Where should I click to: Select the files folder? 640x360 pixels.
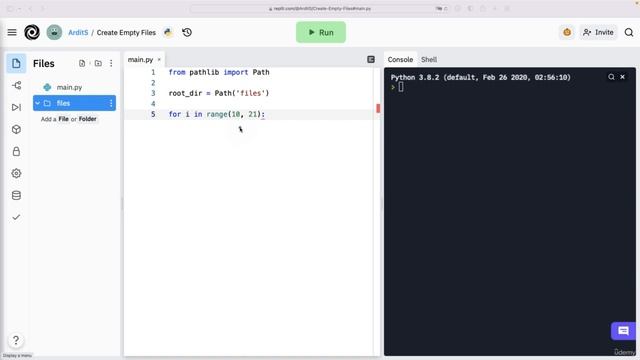(74, 103)
